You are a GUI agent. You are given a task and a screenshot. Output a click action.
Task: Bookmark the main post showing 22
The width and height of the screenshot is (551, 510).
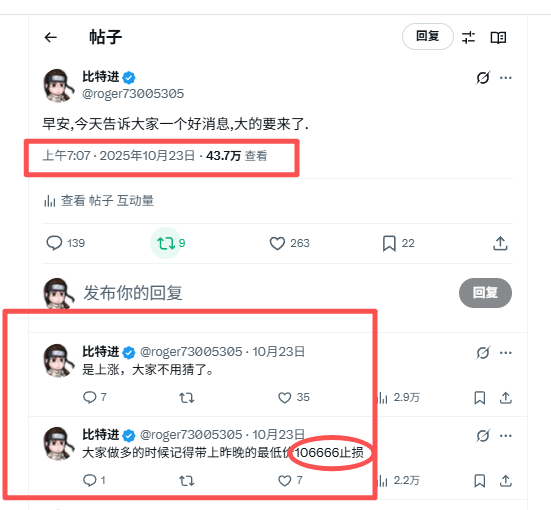(x=398, y=243)
